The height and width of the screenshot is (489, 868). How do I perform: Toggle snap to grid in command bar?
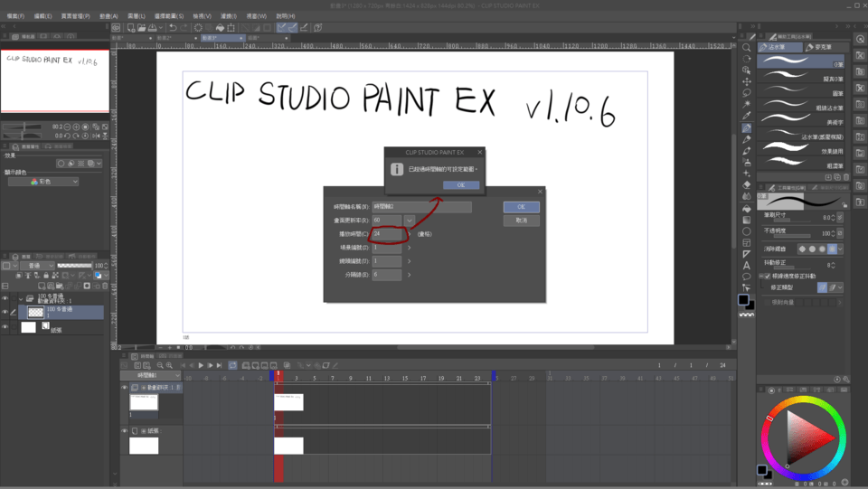304,27
